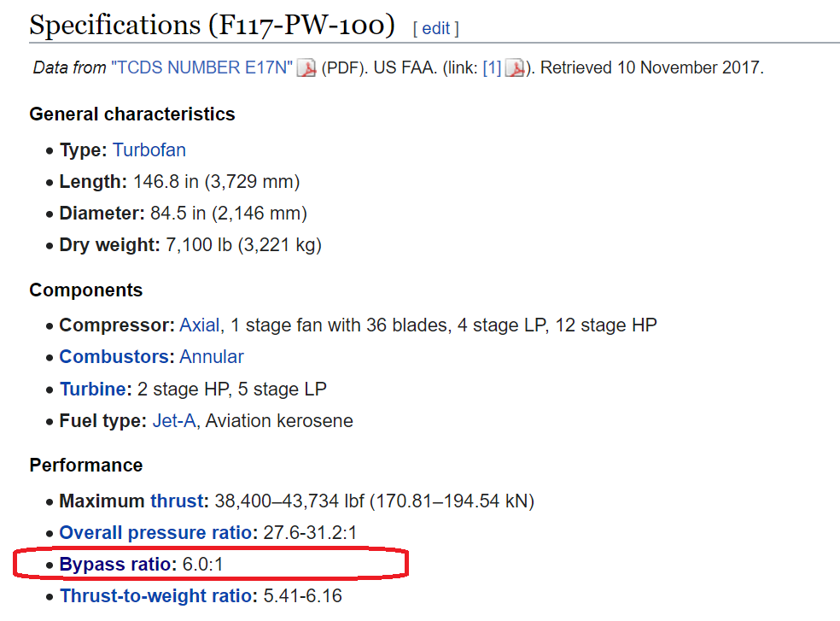Click the Annular link
Image resolution: width=840 pixels, height=621 pixels.
[212, 356]
